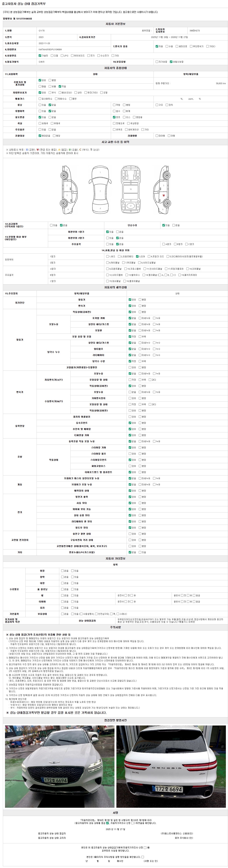Check the LPG fuel checkbox
The image size is (228, 868).
click(x=62, y=56)
